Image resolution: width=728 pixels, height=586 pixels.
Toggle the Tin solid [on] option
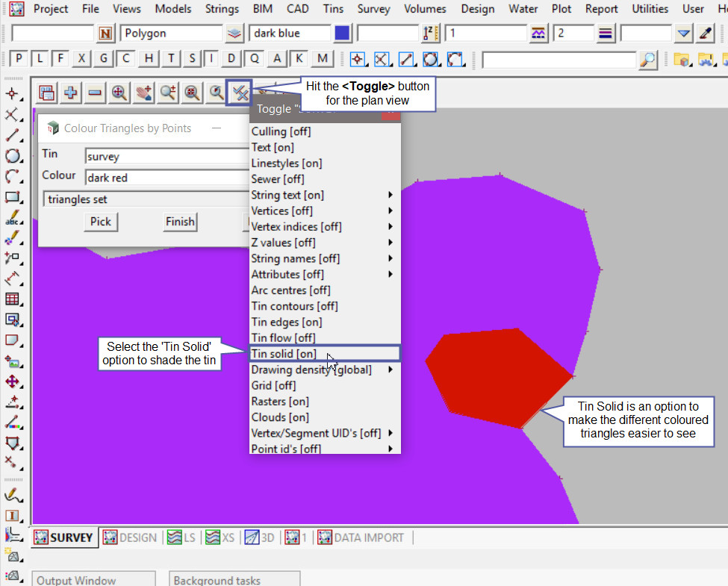pyautogui.click(x=284, y=354)
